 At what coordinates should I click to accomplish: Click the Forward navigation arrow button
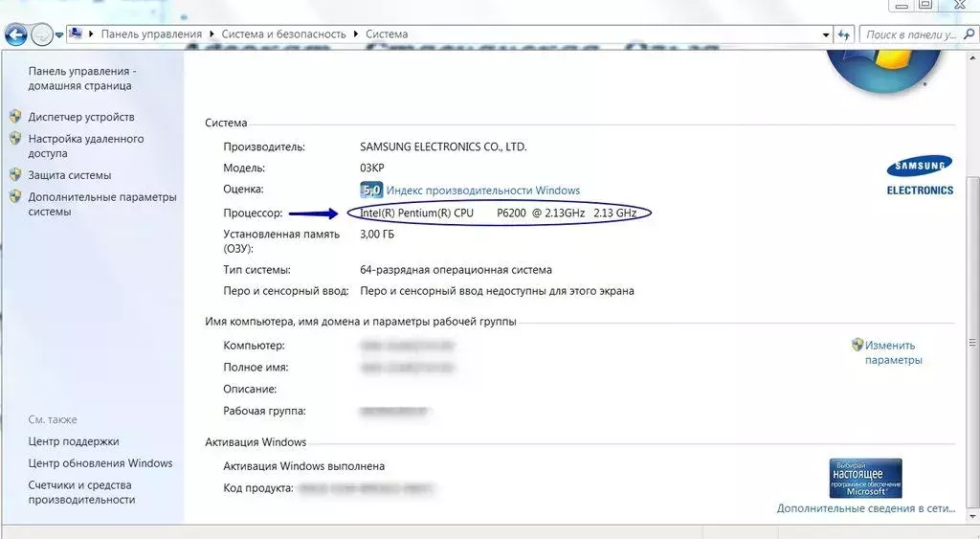coord(41,34)
